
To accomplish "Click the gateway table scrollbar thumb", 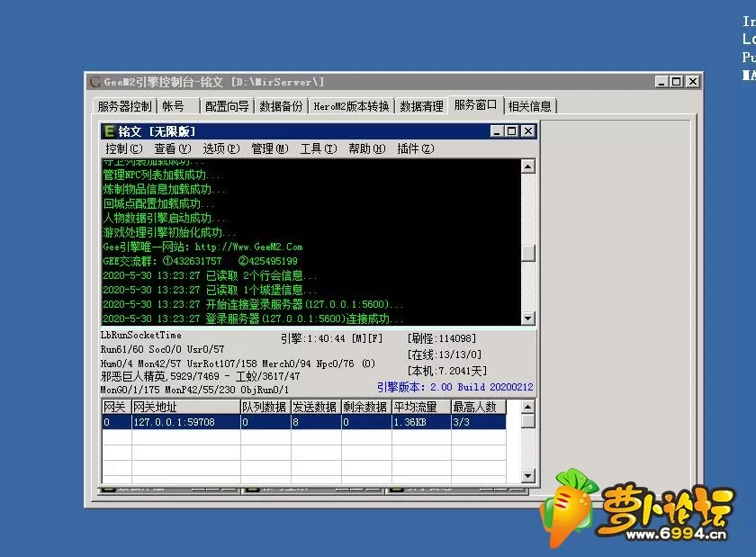I will pyautogui.click(x=528, y=421).
